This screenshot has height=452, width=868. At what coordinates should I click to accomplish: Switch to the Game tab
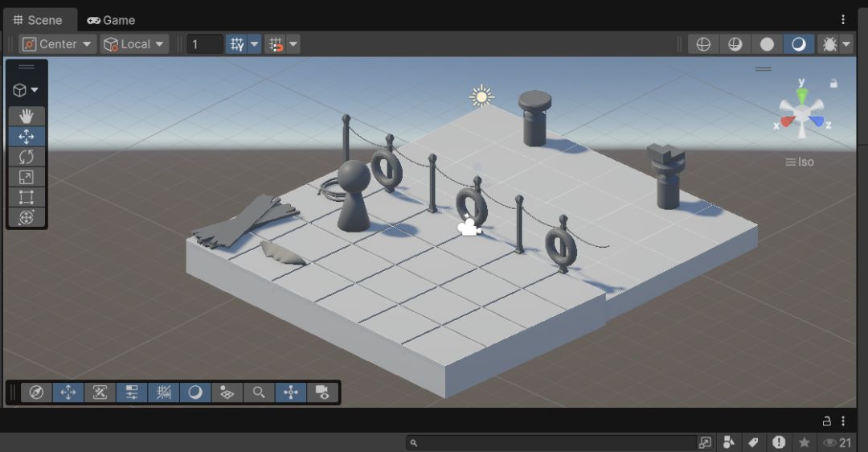tap(111, 20)
